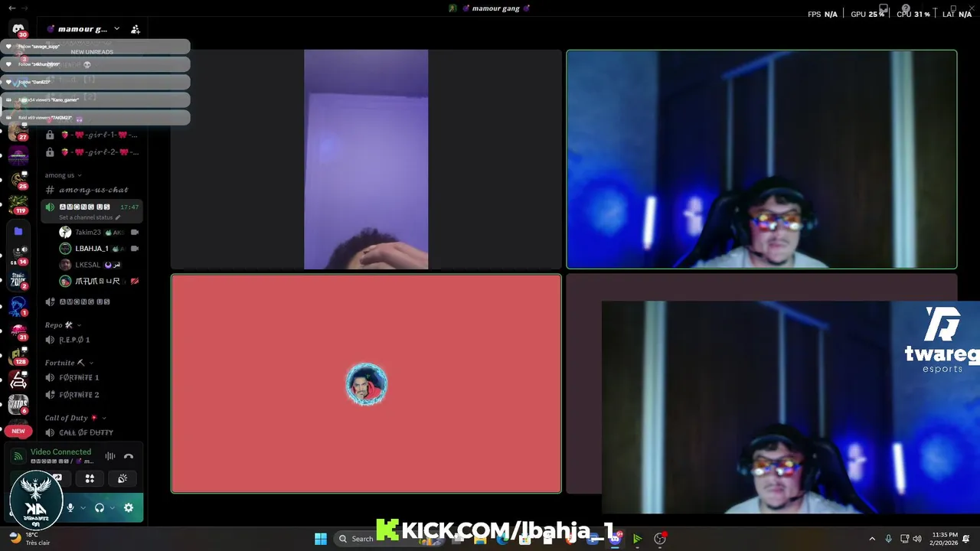The image size is (980, 551).
Task: Select the green-bordered webcam video tile
Action: tap(762, 159)
